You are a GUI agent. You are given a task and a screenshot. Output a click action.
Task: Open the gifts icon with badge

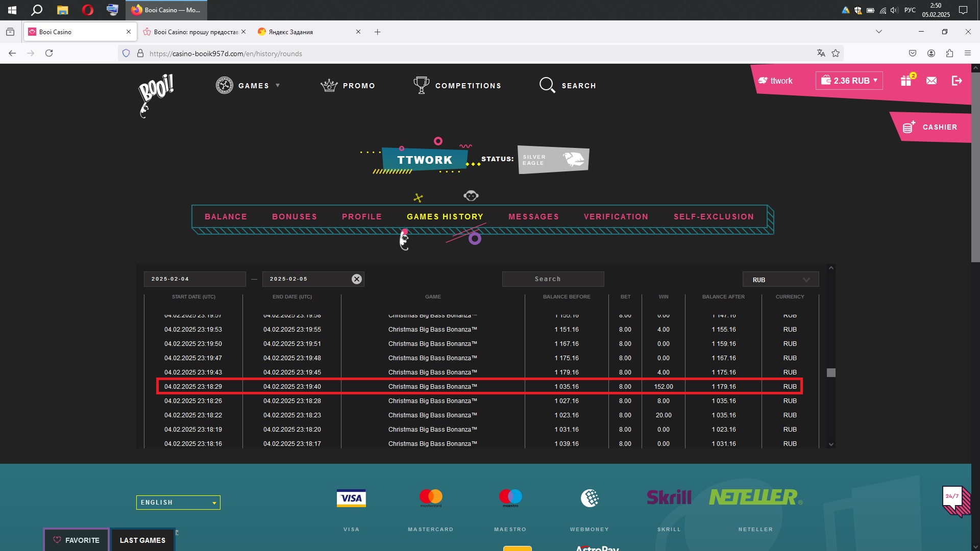(906, 80)
